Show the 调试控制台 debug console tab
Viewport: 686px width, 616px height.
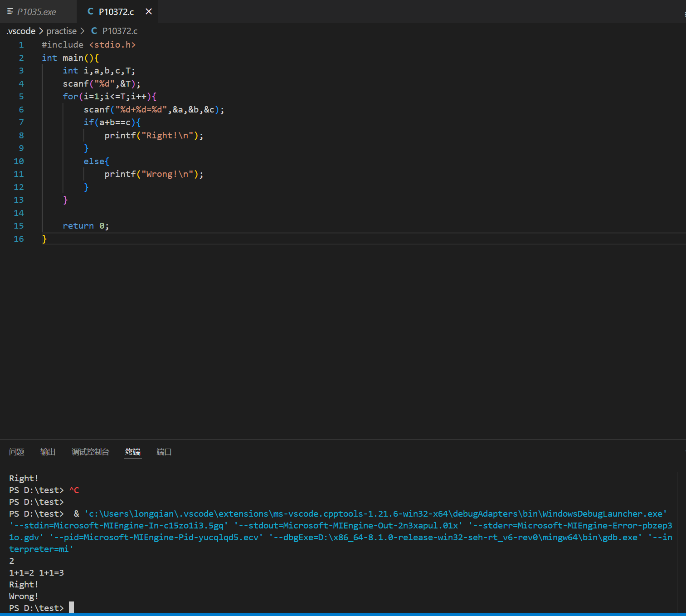coord(90,452)
